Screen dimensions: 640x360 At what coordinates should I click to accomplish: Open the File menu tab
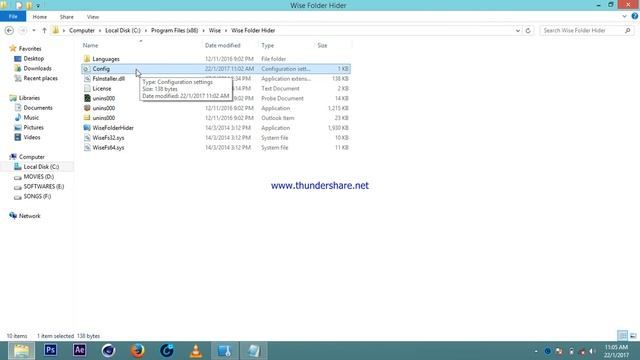[x=13, y=17]
